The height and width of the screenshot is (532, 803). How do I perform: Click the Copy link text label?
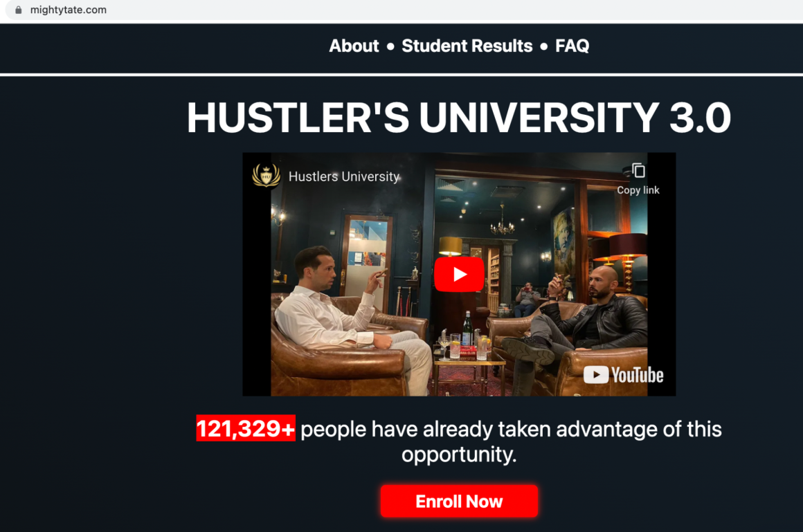(638, 190)
